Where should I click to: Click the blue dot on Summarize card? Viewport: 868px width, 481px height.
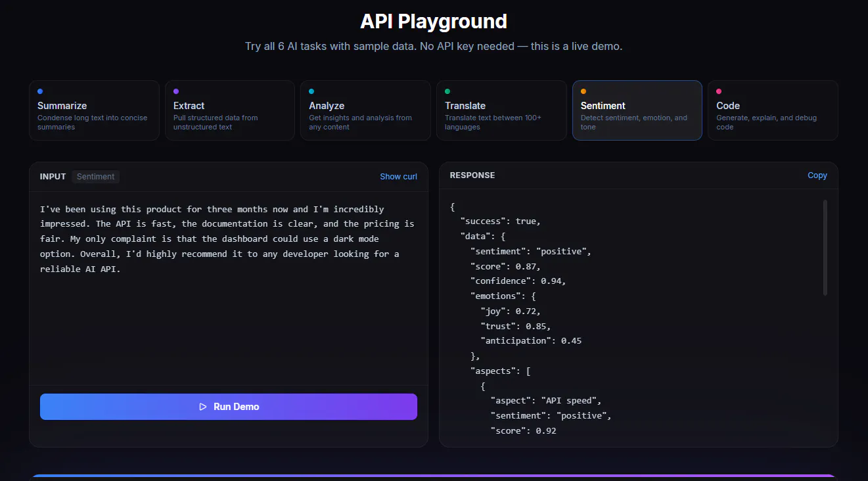pyautogui.click(x=40, y=91)
